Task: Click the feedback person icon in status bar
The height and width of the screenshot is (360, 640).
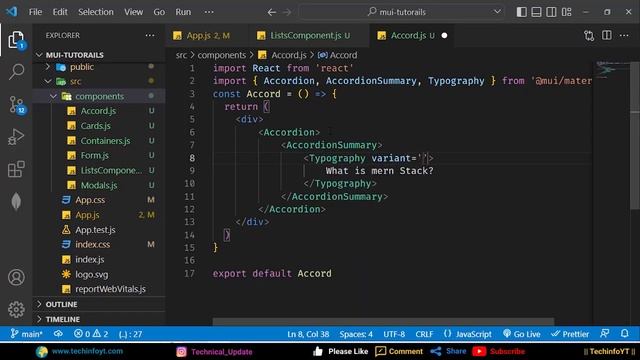Action: [605, 333]
